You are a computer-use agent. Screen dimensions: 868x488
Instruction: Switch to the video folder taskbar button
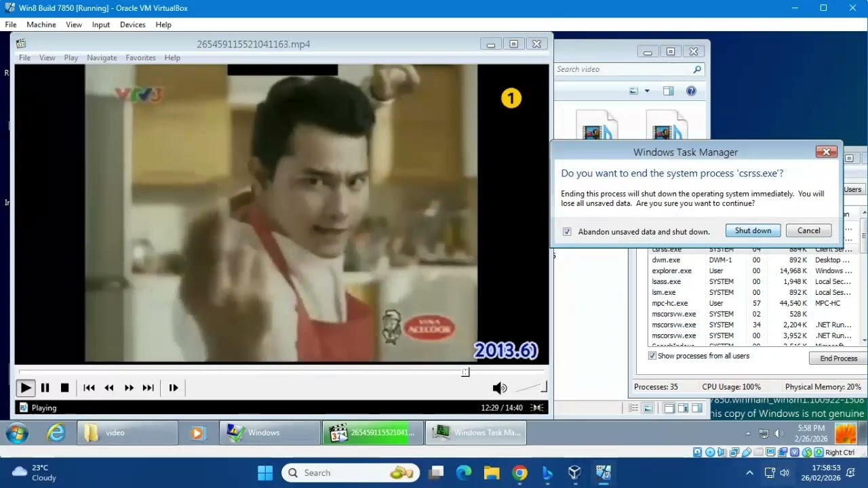point(127,432)
